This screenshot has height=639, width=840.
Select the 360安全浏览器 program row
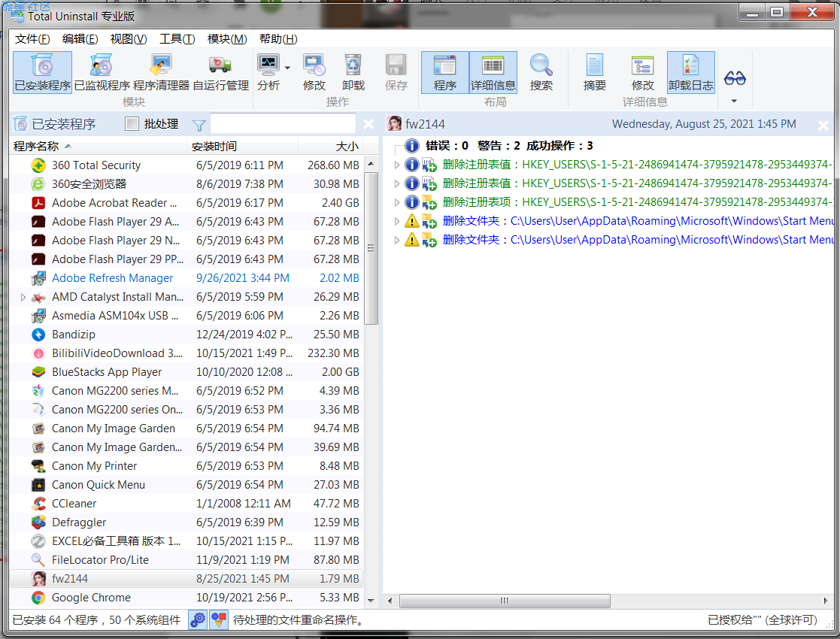186,184
